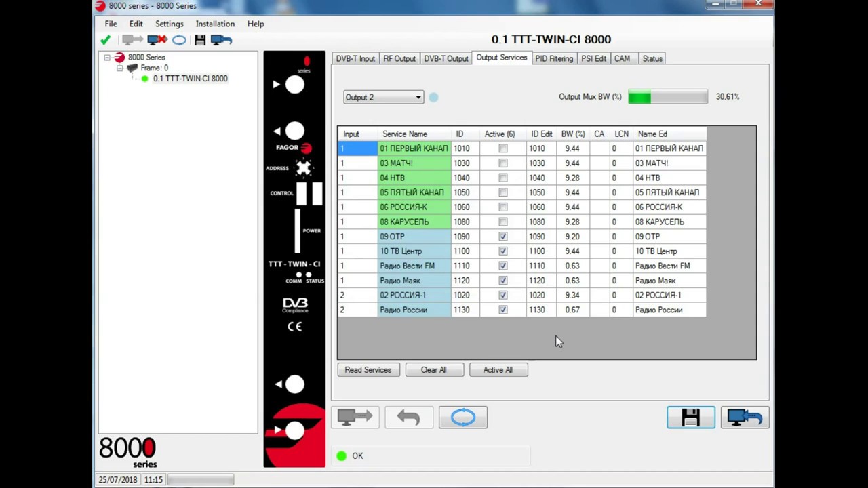868x488 pixels.
Task: Click the status bar progress bar at bottom
Action: coord(201,480)
